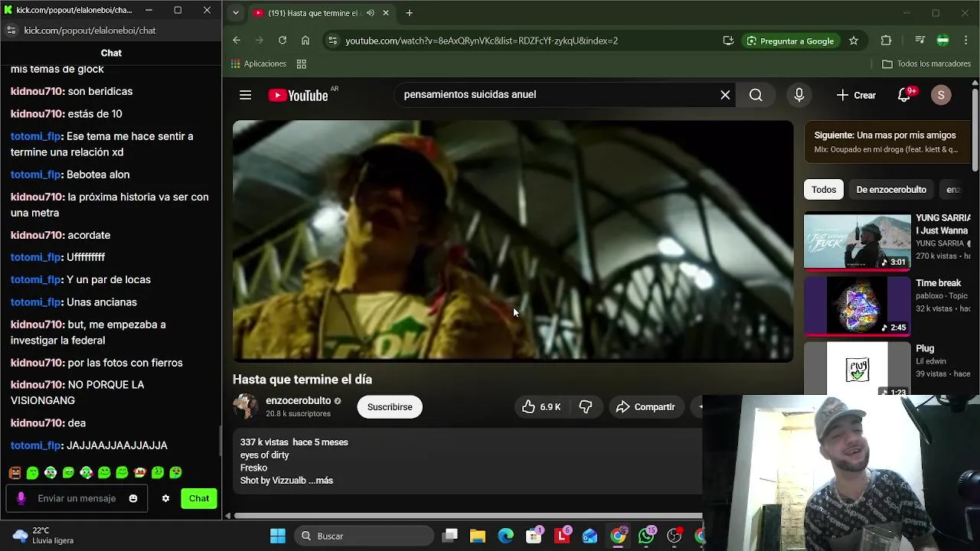The height and width of the screenshot is (551, 980).
Task: Go back in Chrome browser
Action: point(237,41)
